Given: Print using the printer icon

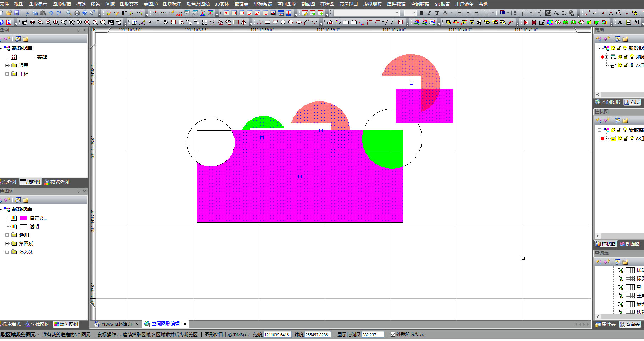Looking at the screenshot, I should pos(77,13).
